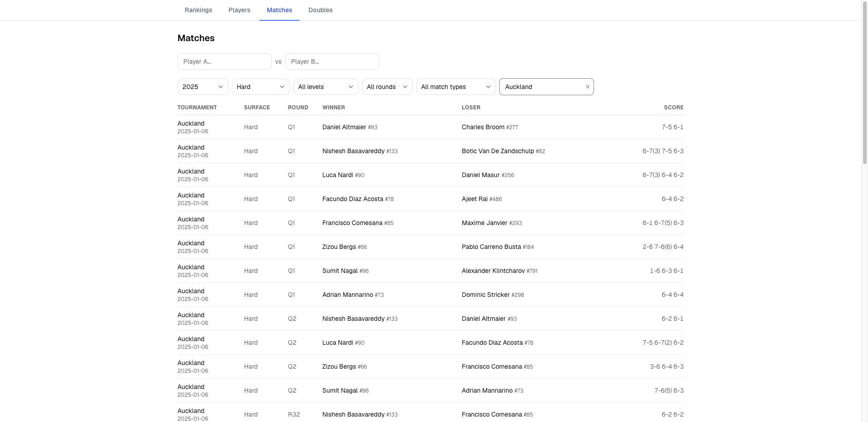Open the 2025 year dropdown
The width and height of the screenshot is (868, 422).
pos(203,87)
